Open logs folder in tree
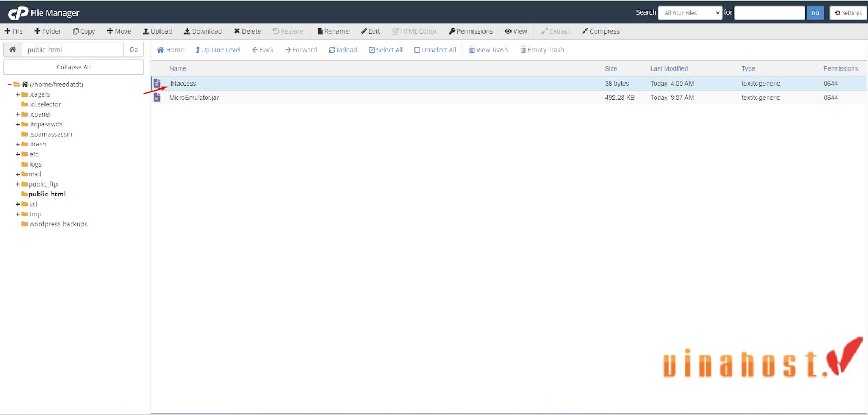868x415 pixels. (35, 164)
